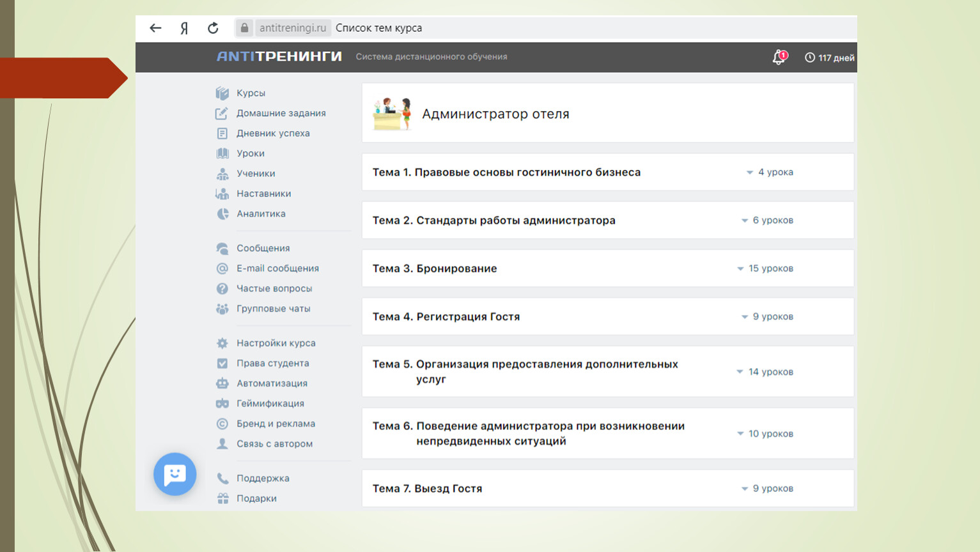The height and width of the screenshot is (552, 980).
Task: Reload the page with refresh icon
Action: 213,28
